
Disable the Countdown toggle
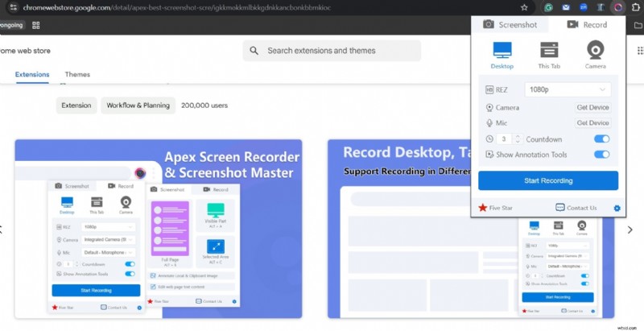(x=601, y=139)
